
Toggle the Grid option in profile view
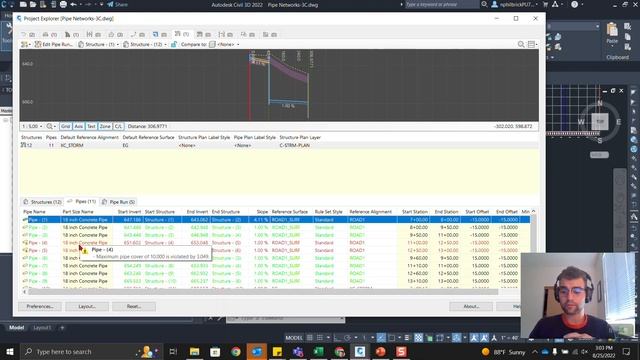point(65,126)
